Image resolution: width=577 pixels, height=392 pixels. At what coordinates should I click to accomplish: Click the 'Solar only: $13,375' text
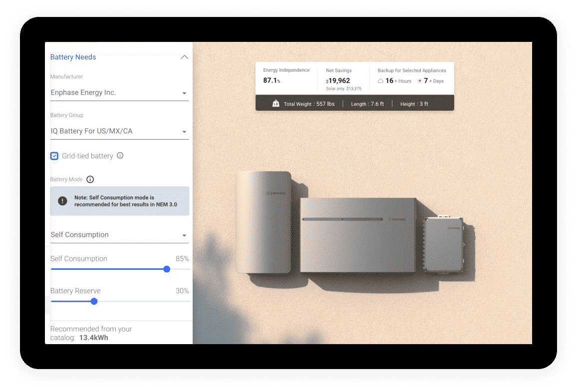[x=343, y=89]
